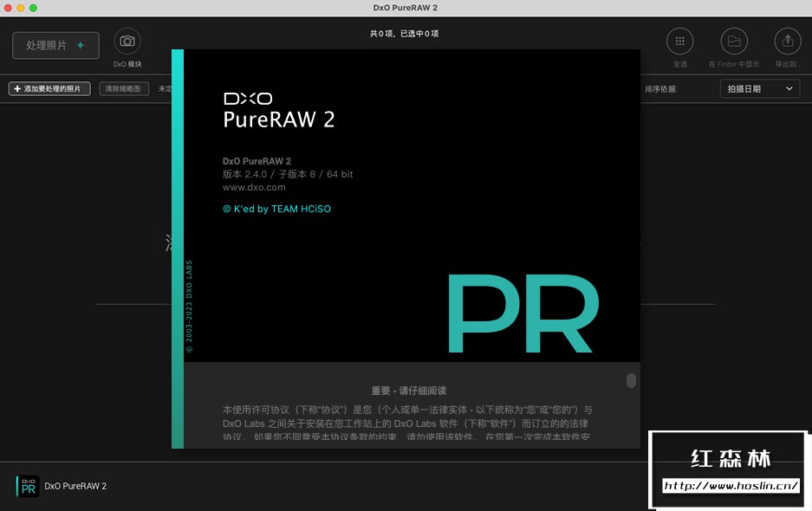Click the 重要 - 请仔细阅读 heading
This screenshot has height=511, width=812.
(408, 391)
